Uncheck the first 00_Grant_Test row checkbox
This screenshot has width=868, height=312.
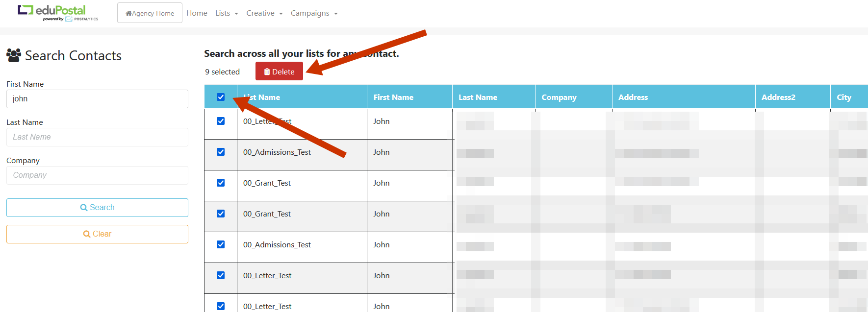[x=221, y=183]
